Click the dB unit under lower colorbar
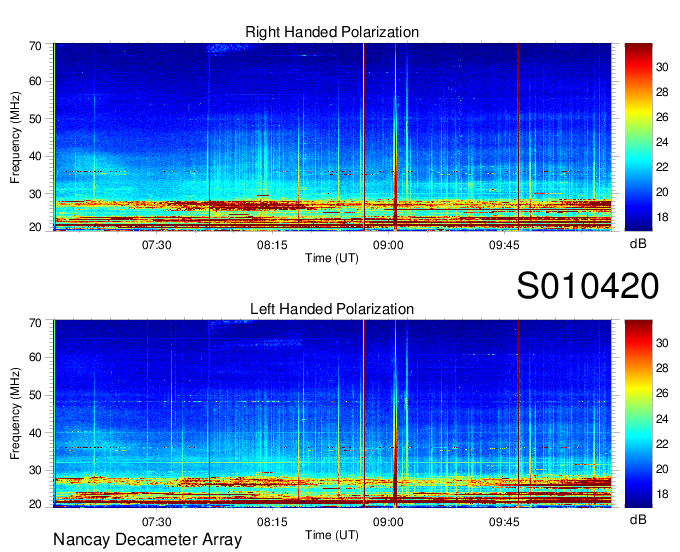 click(x=638, y=520)
